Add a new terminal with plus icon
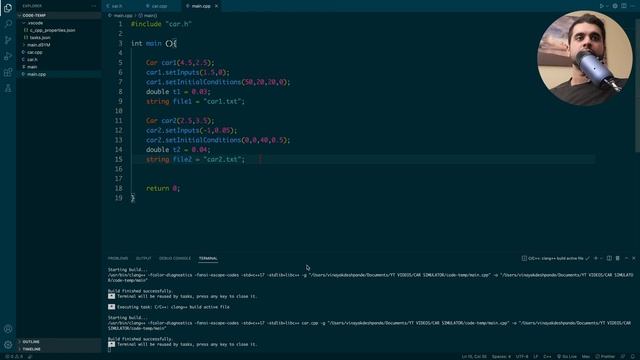 [x=596, y=258]
